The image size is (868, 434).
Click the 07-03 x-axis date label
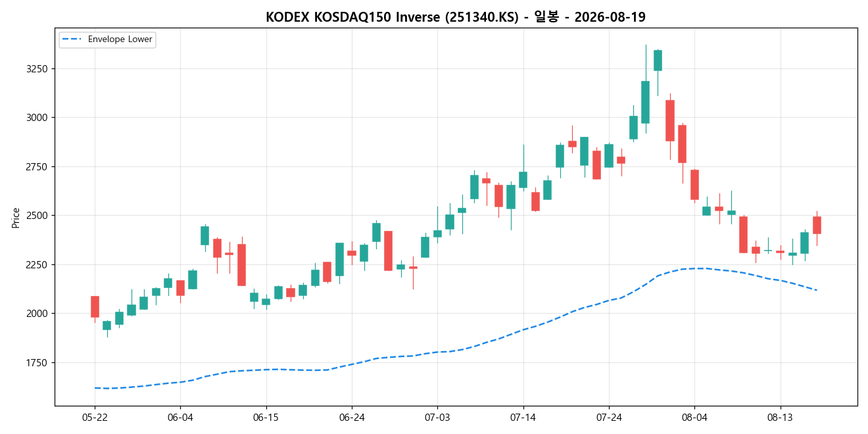pos(437,417)
